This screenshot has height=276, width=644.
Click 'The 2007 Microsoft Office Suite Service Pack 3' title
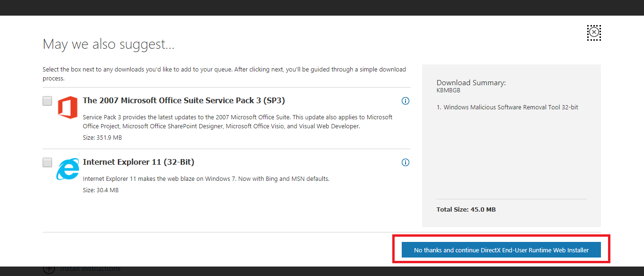click(184, 100)
